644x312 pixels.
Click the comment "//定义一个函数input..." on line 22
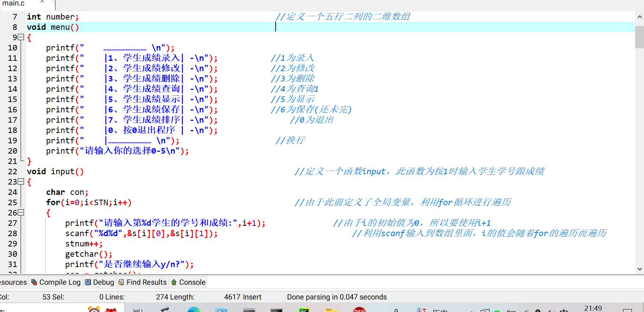[x=420, y=172]
